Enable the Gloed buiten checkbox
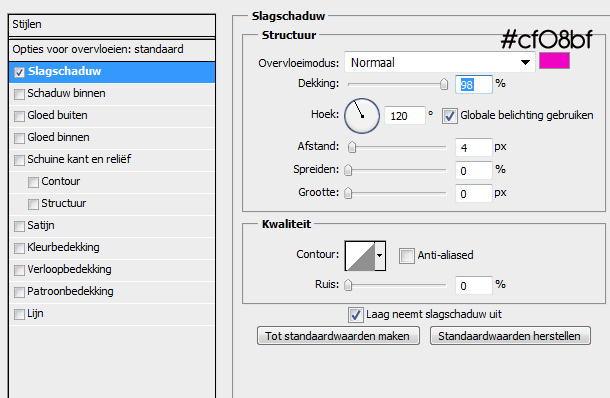Viewport: 610px width, 398px height. (x=19, y=116)
